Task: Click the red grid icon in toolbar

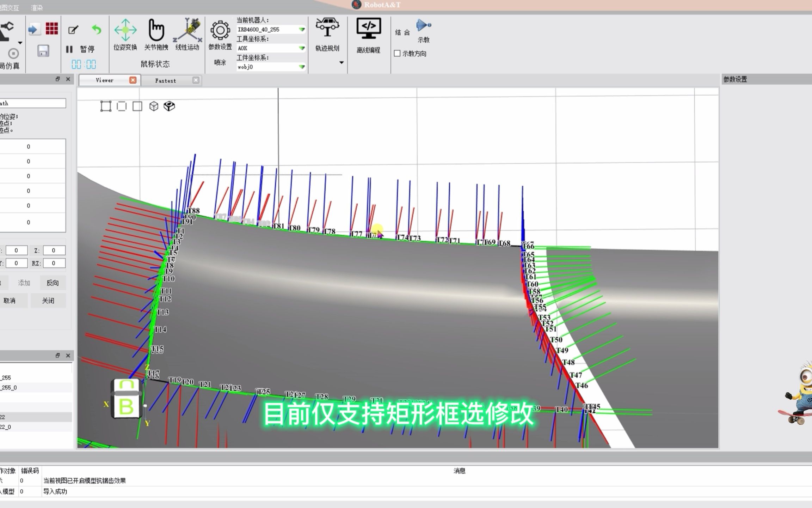Action: click(52, 29)
